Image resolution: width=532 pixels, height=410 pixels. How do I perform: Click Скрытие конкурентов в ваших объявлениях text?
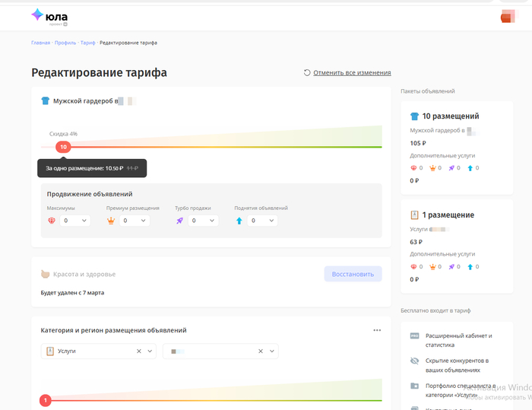point(457,365)
